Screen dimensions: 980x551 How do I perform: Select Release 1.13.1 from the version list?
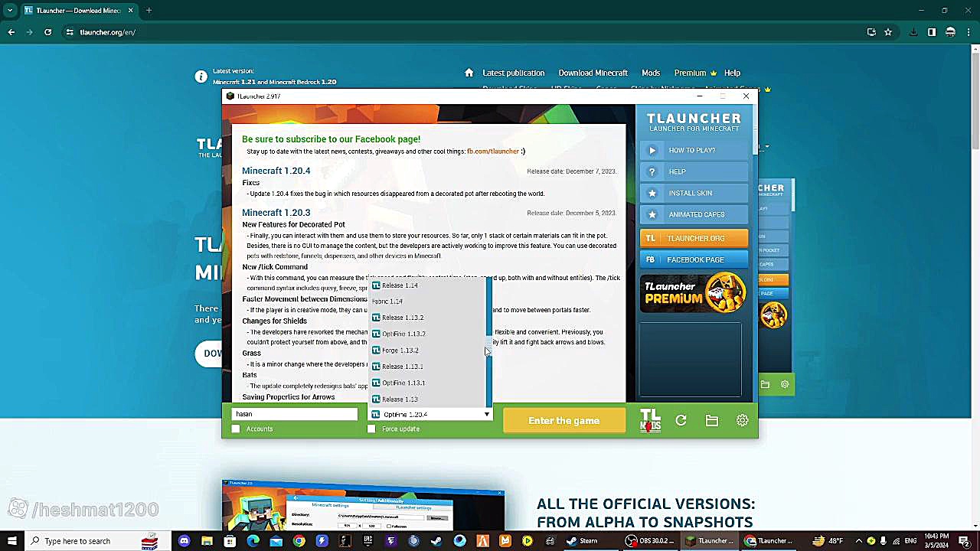pyautogui.click(x=427, y=367)
